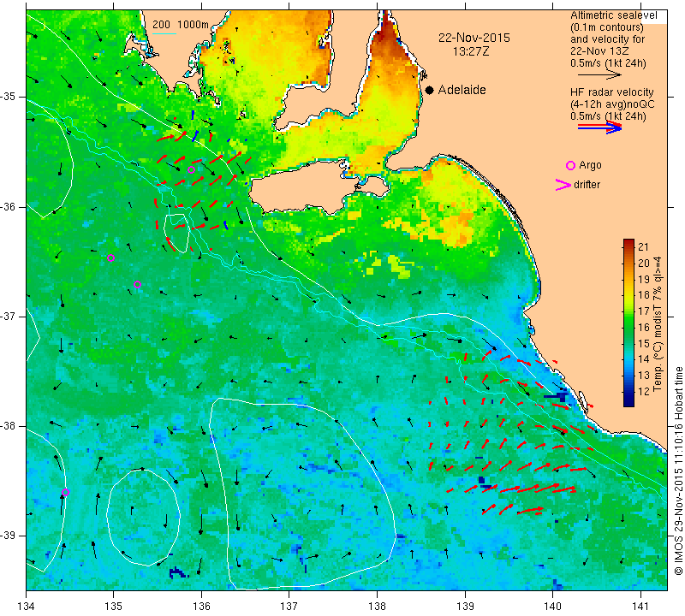Click the -35 latitude axis label
Screen dimensions: 685x616
9,97
